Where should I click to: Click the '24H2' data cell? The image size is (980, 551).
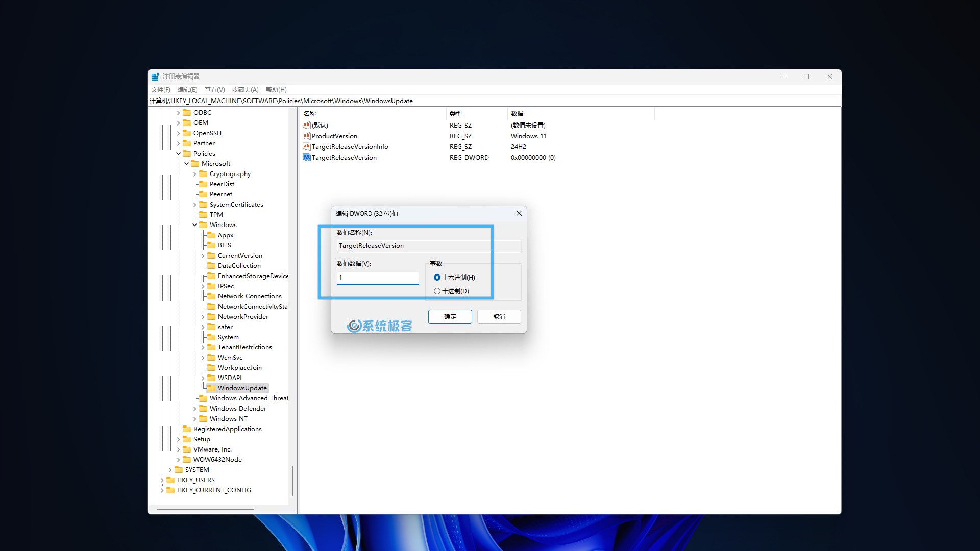tap(519, 146)
